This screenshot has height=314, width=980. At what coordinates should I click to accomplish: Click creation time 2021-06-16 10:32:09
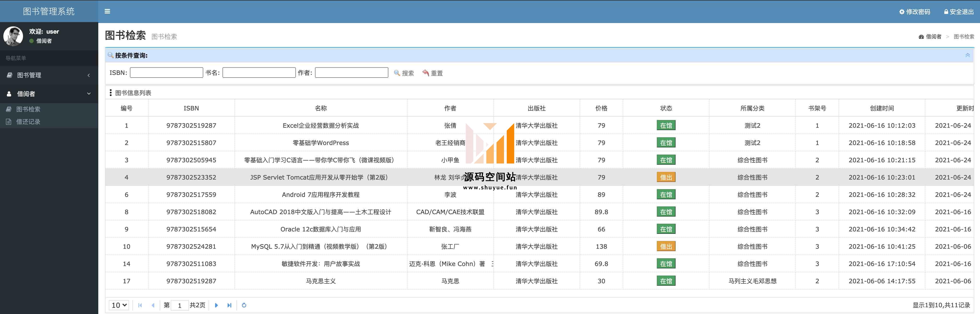pyautogui.click(x=882, y=212)
